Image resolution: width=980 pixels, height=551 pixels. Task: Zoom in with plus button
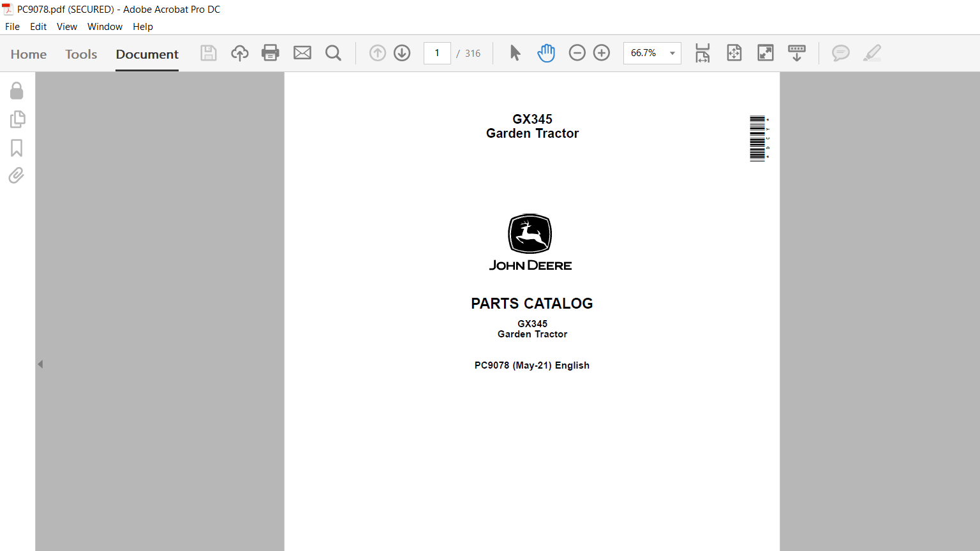(x=602, y=53)
